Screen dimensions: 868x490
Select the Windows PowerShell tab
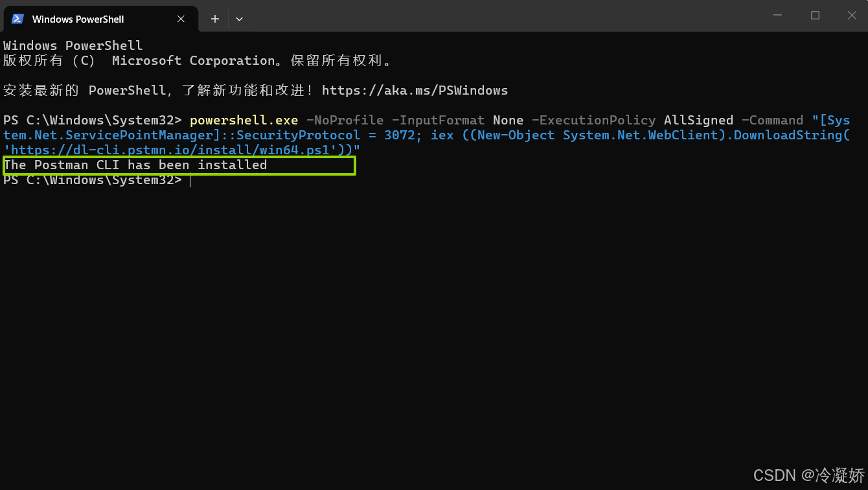click(100, 19)
